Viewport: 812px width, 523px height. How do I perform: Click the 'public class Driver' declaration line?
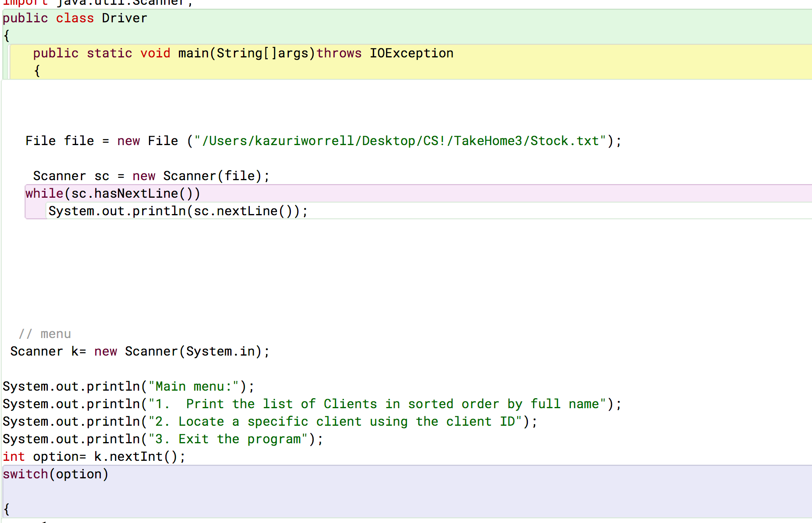point(75,18)
